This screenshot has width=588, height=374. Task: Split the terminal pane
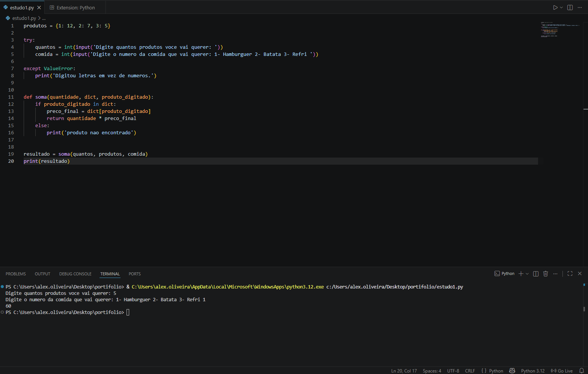[x=536, y=274]
